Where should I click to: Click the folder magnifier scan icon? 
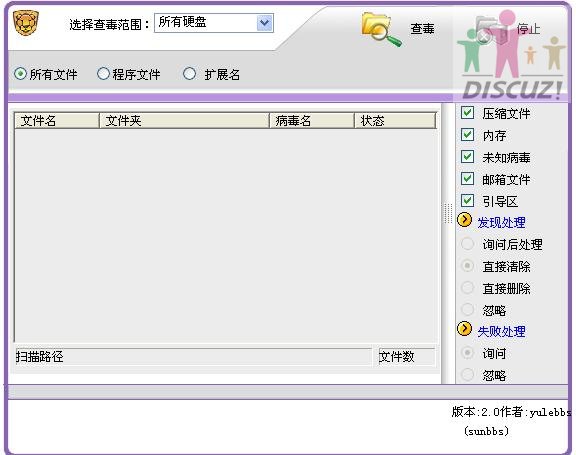pyautogui.click(x=381, y=30)
